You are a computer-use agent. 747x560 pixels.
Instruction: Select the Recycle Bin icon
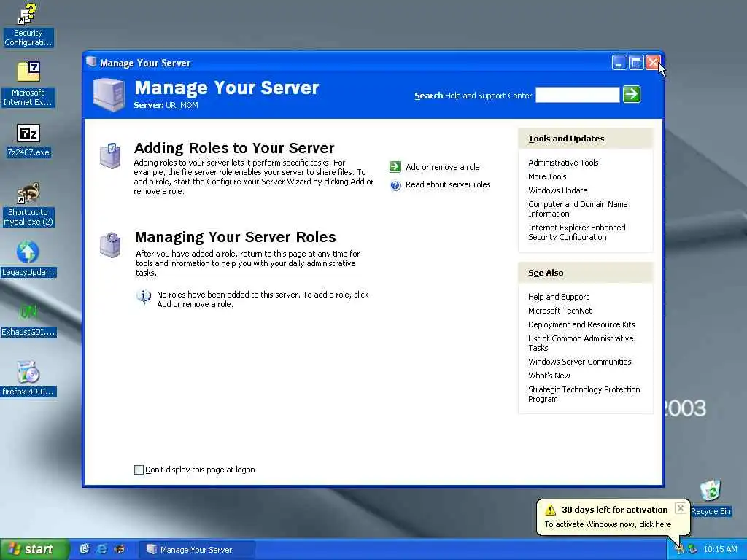coord(711,497)
